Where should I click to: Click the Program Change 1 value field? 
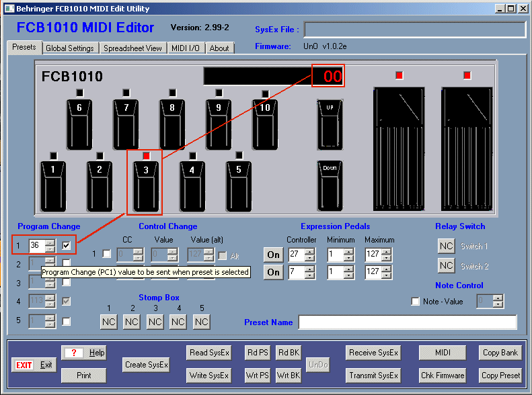tap(37, 245)
